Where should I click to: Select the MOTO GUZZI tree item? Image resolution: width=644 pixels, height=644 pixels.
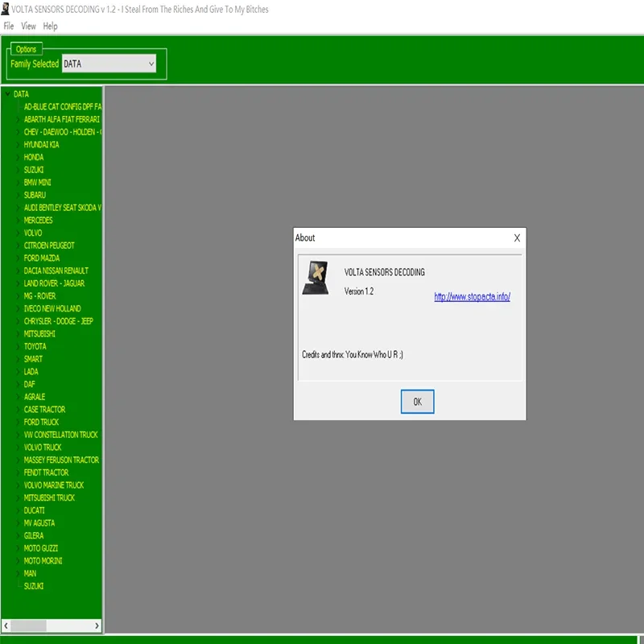click(41, 548)
